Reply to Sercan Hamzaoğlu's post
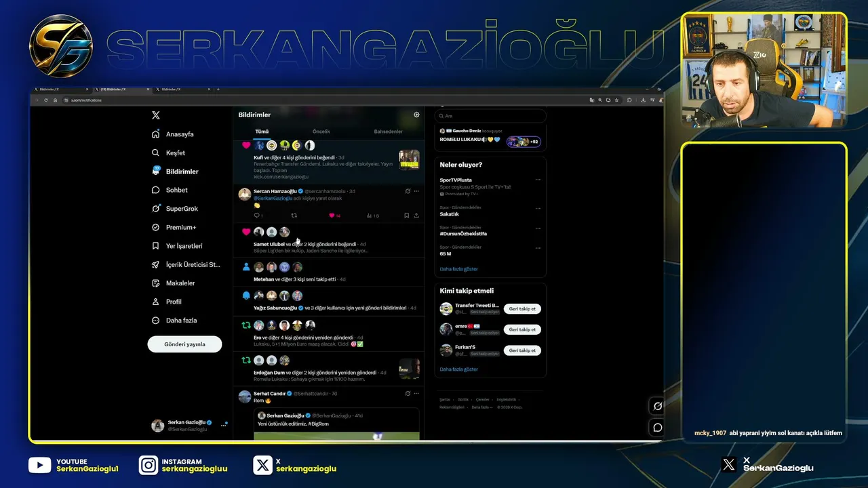Image resolution: width=868 pixels, height=488 pixels. 257,216
